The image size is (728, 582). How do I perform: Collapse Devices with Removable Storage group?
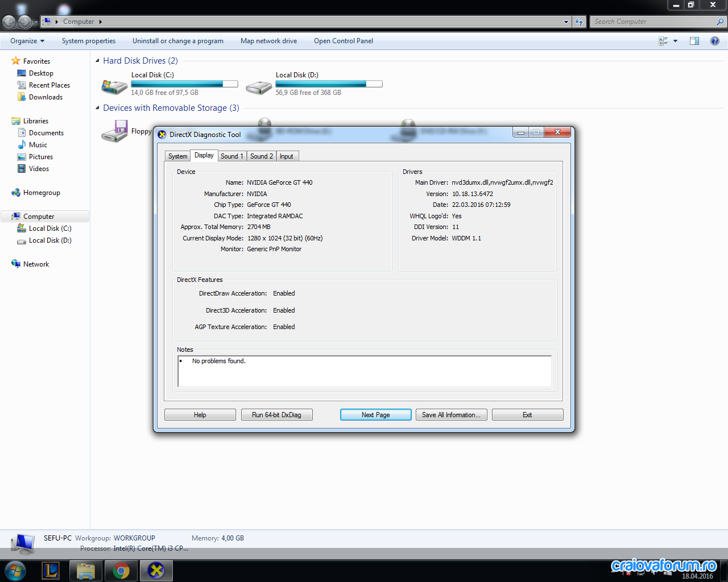97,108
